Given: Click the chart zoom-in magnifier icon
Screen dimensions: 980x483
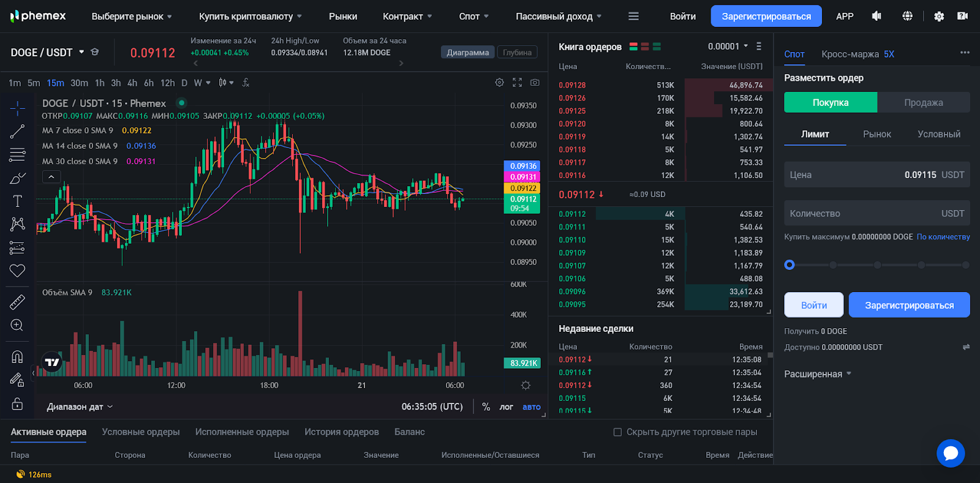Looking at the screenshot, I should pos(17,326).
